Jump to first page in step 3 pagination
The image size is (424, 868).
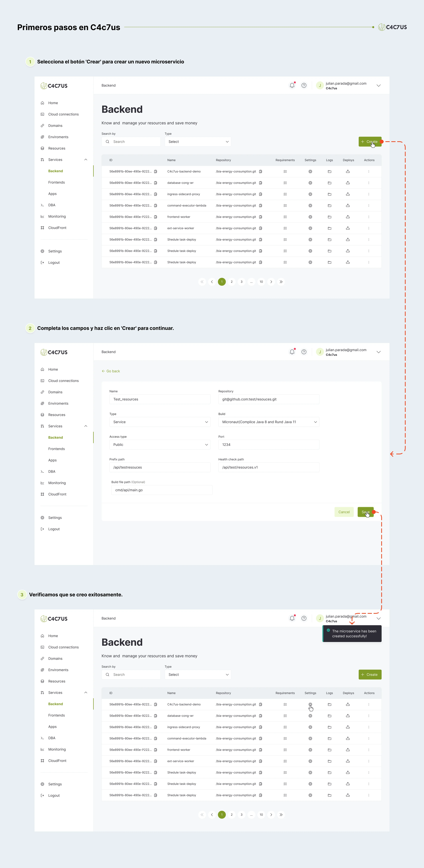(x=202, y=814)
